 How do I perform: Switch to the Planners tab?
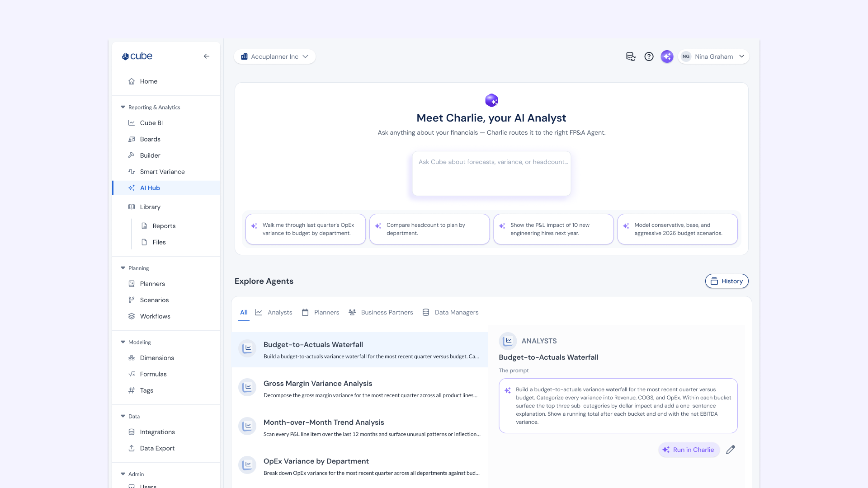coord(321,313)
